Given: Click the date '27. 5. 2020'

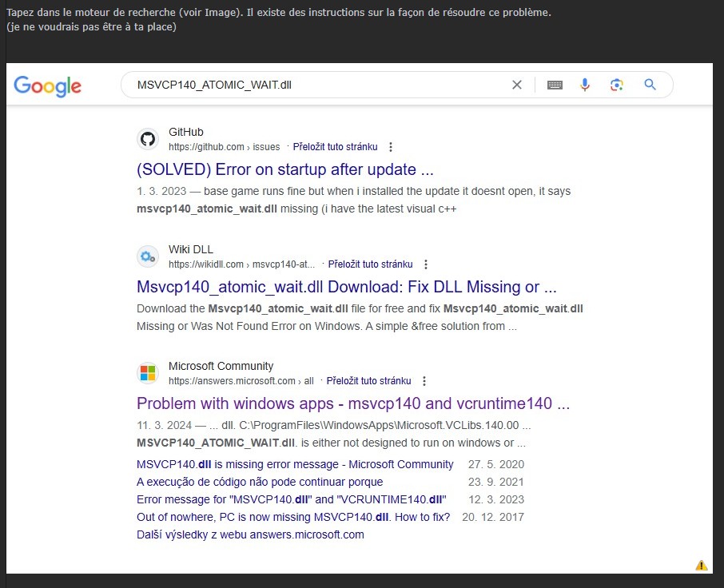Looking at the screenshot, I should click(x=496, y=464).
